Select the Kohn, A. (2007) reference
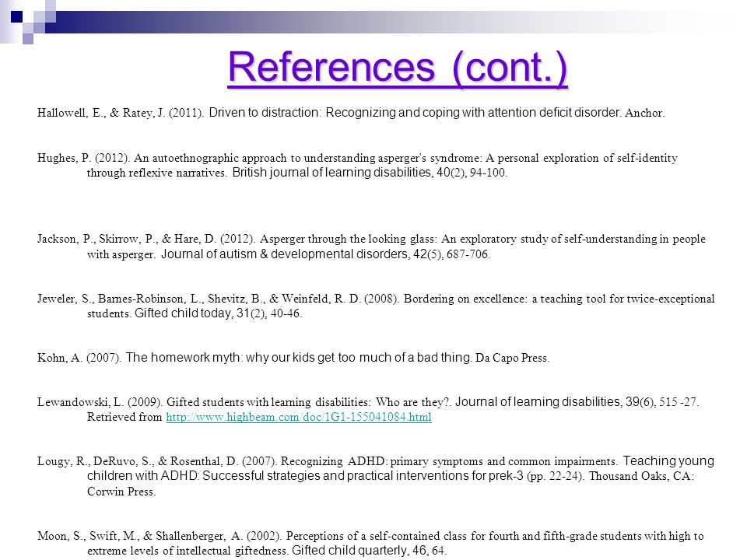This screenshot has width=747, height=560. click(293, 358)
